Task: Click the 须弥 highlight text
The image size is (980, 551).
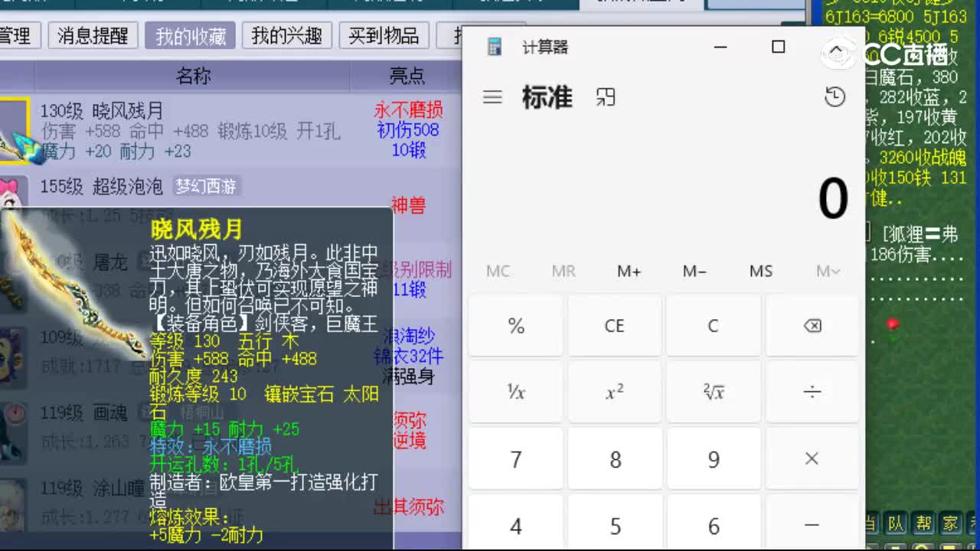Action: (x=410, y=421)
